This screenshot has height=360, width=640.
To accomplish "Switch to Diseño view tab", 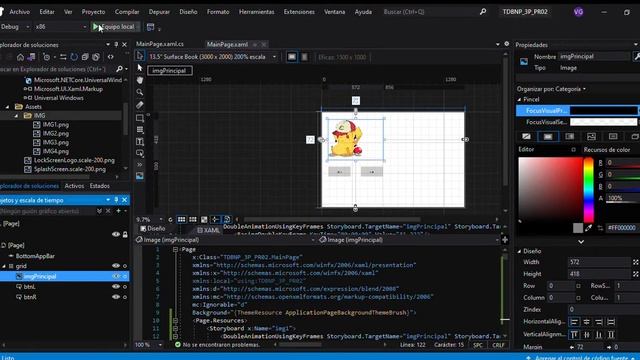I will click(x=153, y=229).
